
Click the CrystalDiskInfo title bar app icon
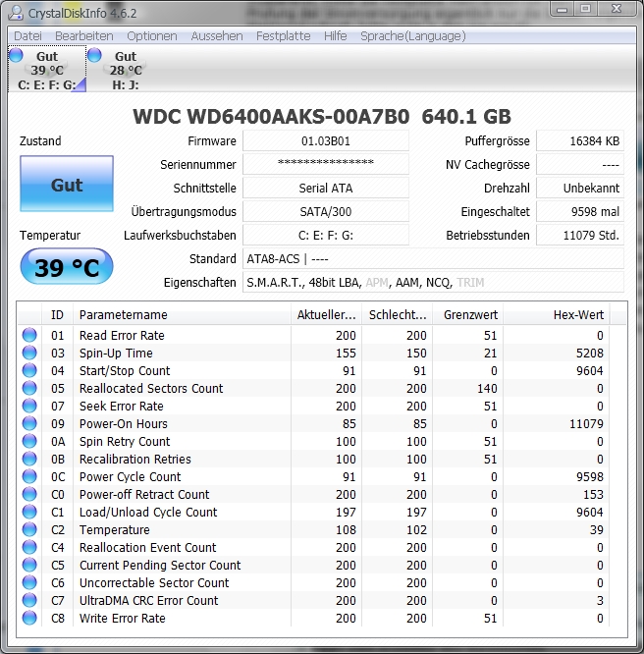[x=16, y=13]
